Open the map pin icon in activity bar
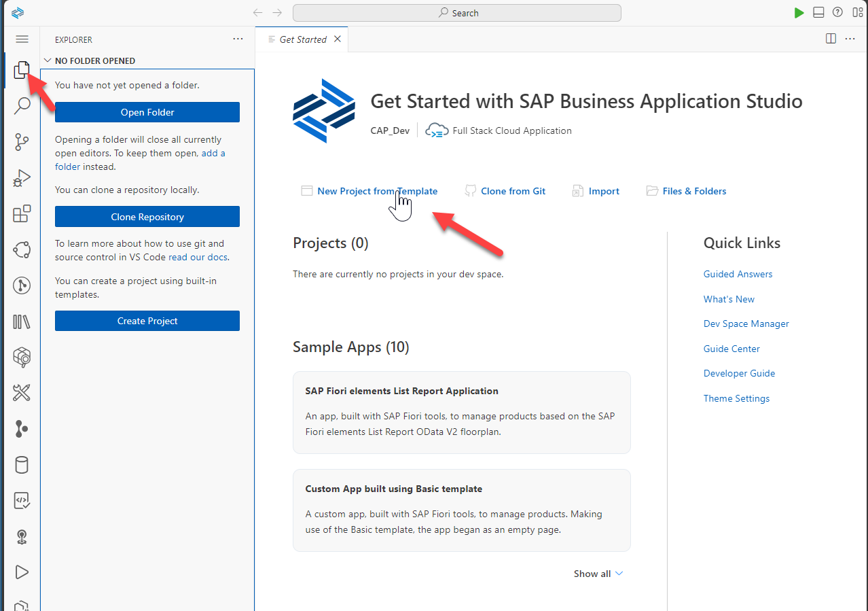Screen dimensions: 868x611 (22, 537)
